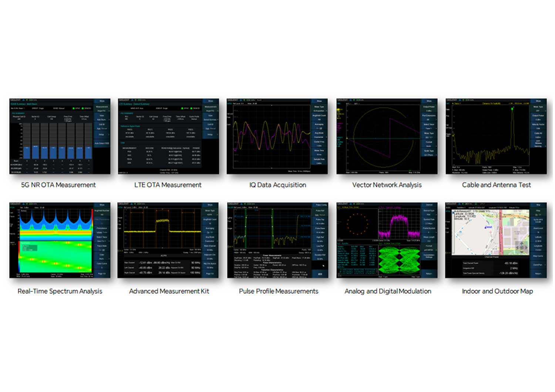Screen dimensions: 555x392
Task: Click the "Real-Time Spectrum Analysis" caption
Action: coord(60,291)
